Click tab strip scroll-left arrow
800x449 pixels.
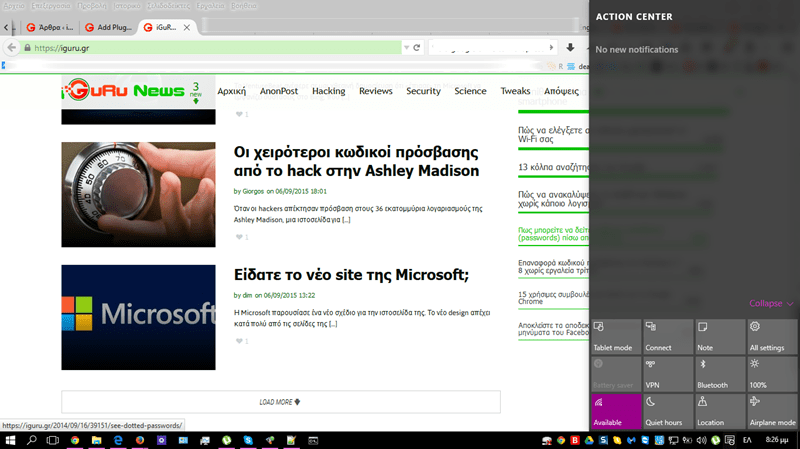(6, 28)
